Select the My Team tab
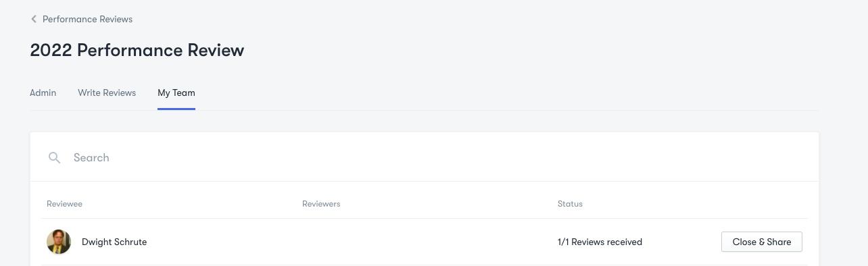 click(x=176, y=92)
